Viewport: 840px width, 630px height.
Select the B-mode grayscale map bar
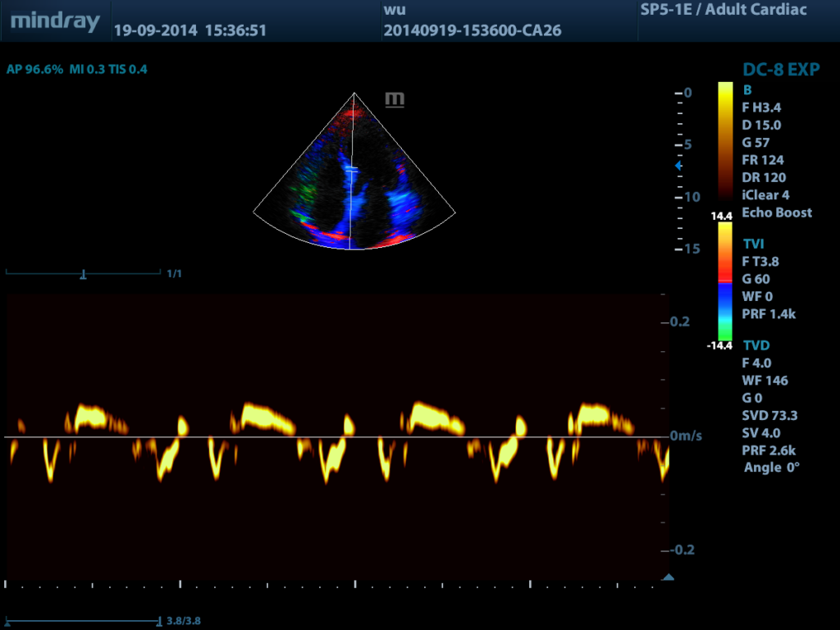coord(725,141)
